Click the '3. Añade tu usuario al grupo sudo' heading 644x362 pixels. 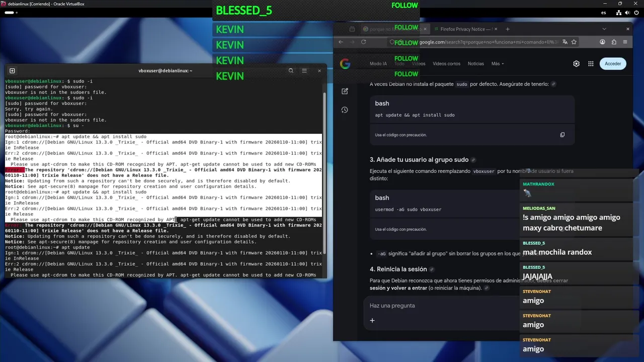(419, 160)
